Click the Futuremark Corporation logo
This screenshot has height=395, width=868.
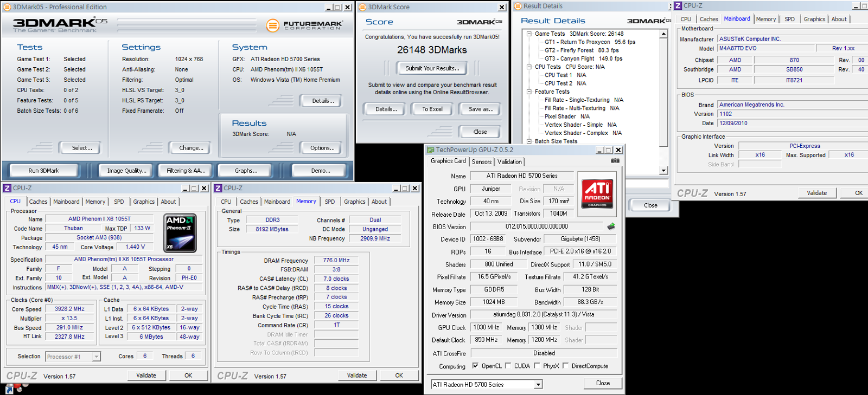pyautogui.click(x=305, y=25)
